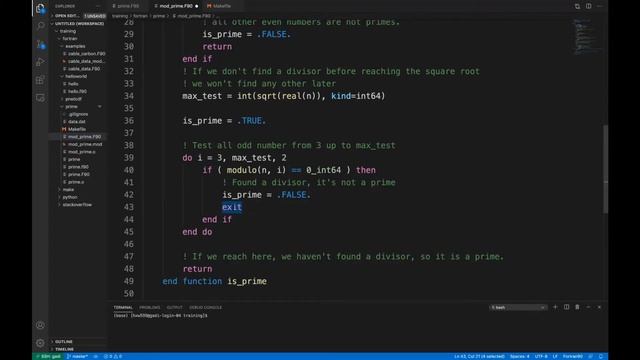Expand the Outline section

click(64, 341)
